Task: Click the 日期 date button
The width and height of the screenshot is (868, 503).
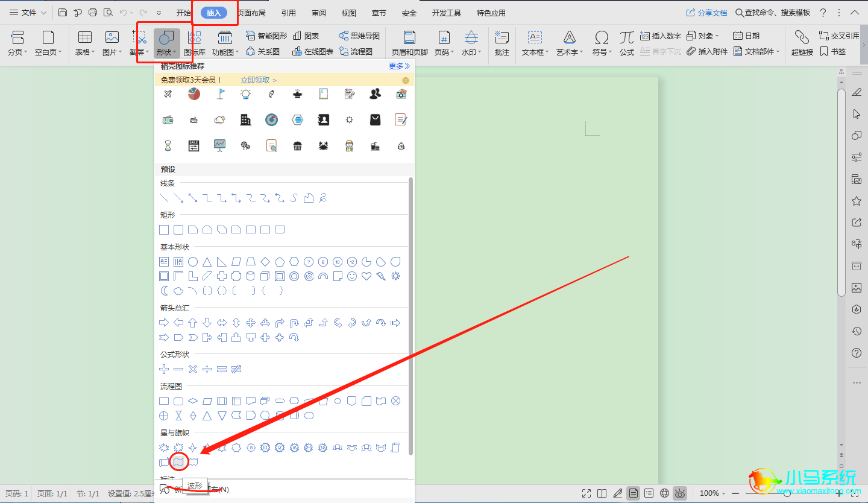Action: tap(746, 36)
